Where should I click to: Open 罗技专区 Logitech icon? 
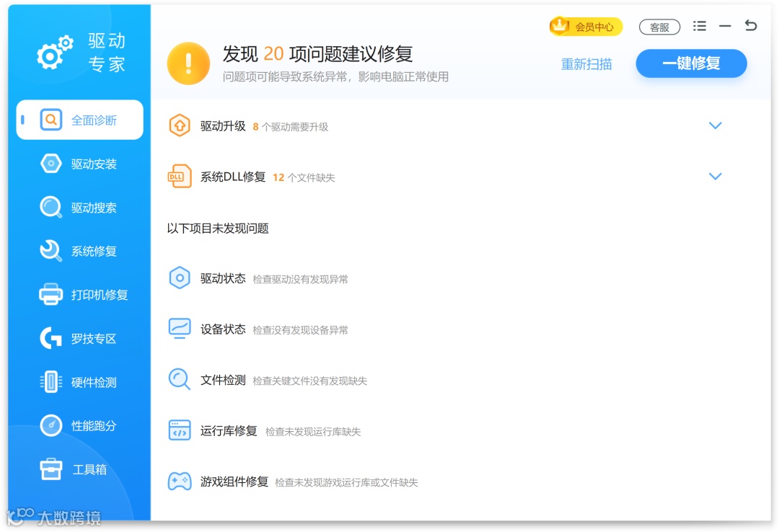pyautogui.click(x=50, y=338)
